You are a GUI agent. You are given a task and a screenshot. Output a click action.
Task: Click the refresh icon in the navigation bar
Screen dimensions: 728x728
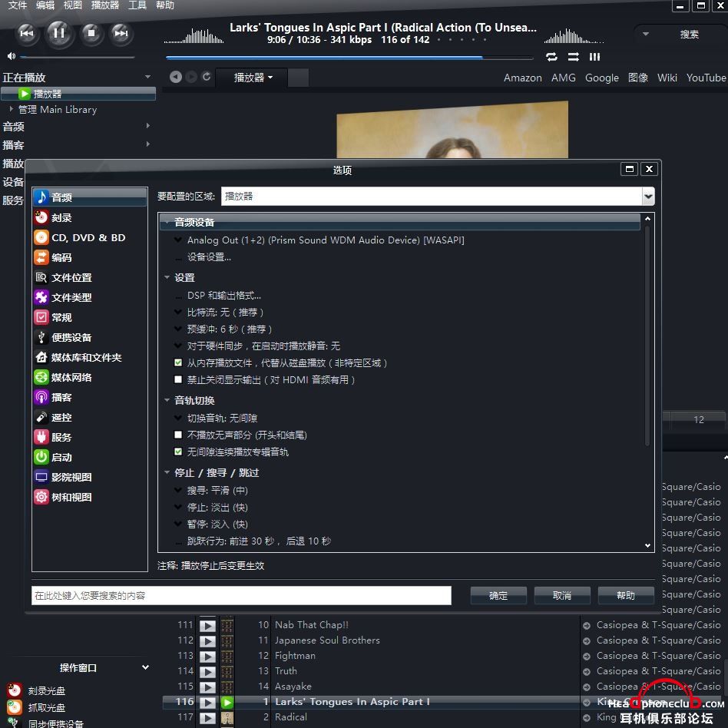(x=207, y=77)
